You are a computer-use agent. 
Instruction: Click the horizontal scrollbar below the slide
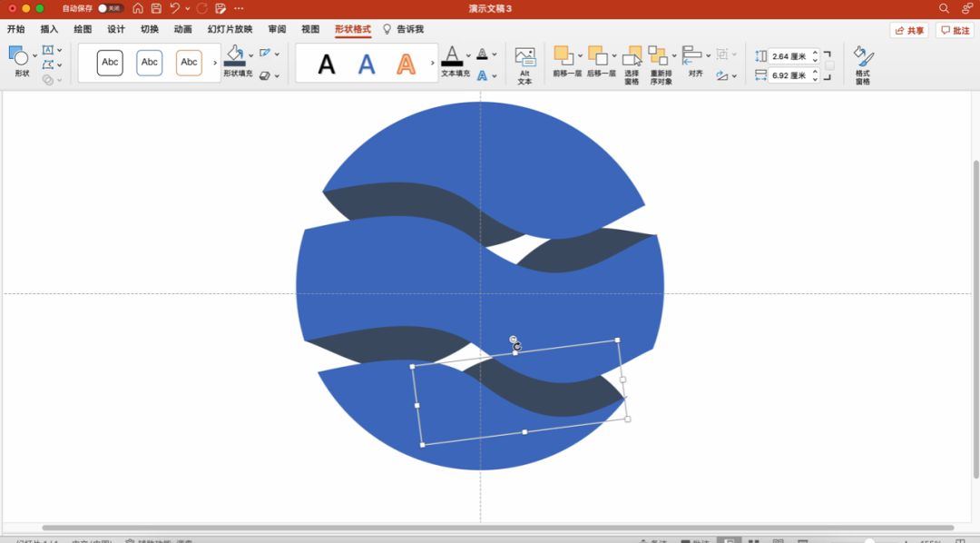[497, 528]
